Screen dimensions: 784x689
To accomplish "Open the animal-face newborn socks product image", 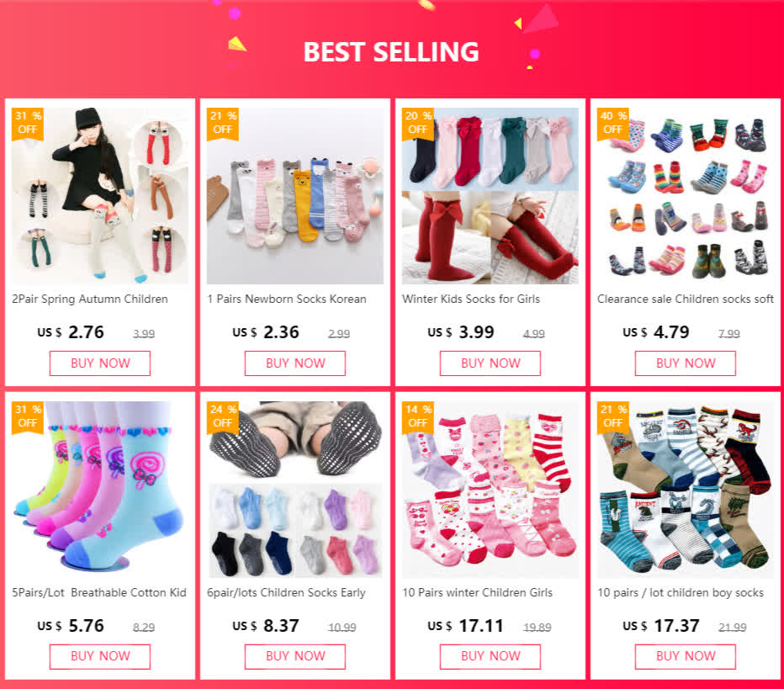I will pyautogui.click(x=295, y=195).
